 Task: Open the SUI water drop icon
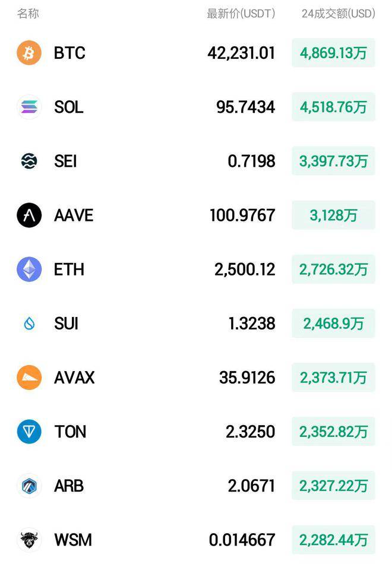point(29,324)
